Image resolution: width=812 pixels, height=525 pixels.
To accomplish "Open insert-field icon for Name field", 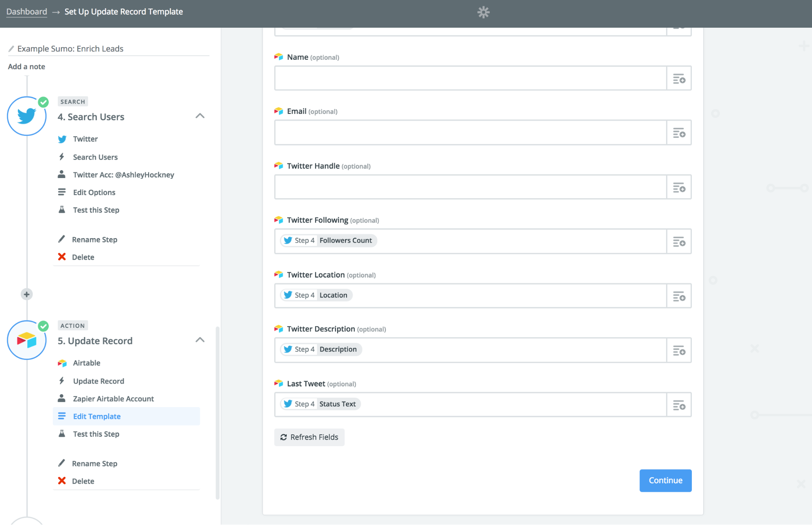I will pos(679,78).
